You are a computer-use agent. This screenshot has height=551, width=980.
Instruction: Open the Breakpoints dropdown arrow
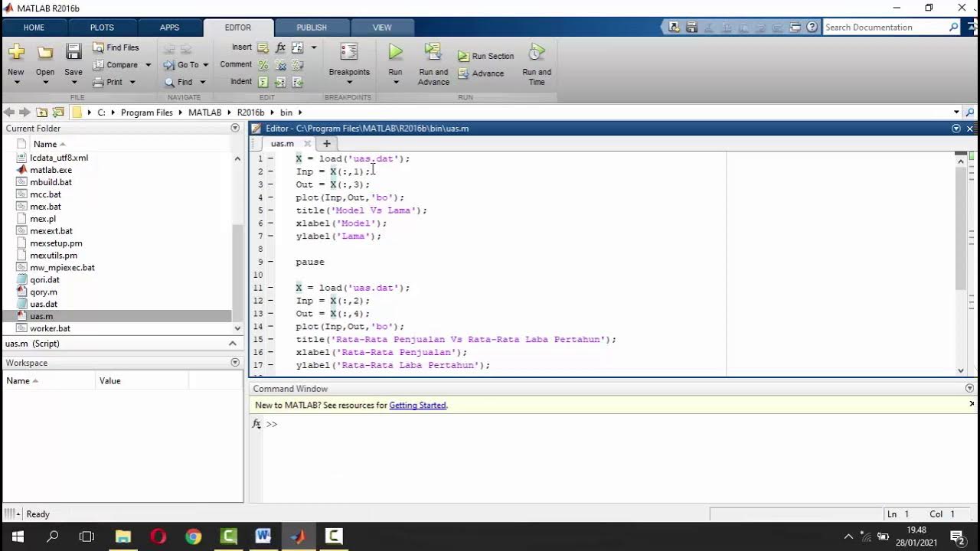[349, 82]
